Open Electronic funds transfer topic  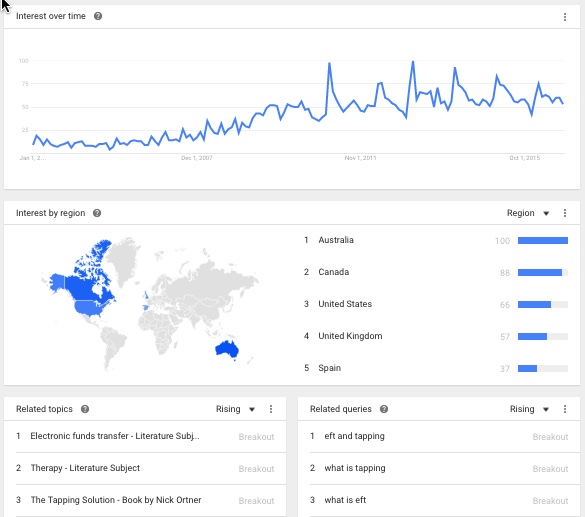click(115, 436)
